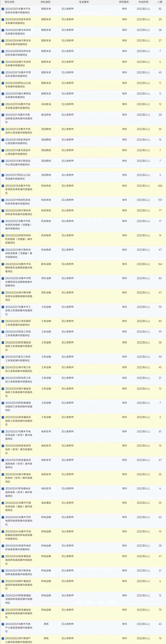Tick the checkbox of 2024002027乌鲁木齐工务段

pyautogui.click(x=3, y=307)
